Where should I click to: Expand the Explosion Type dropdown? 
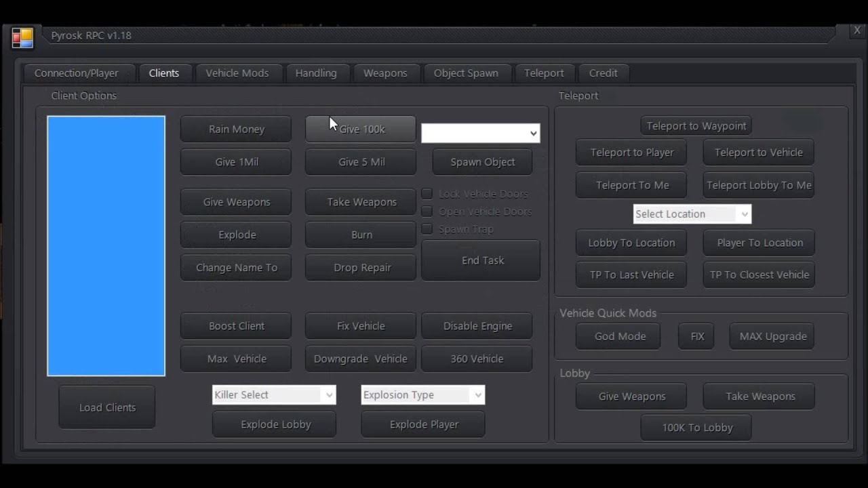(x=423, y=394)
